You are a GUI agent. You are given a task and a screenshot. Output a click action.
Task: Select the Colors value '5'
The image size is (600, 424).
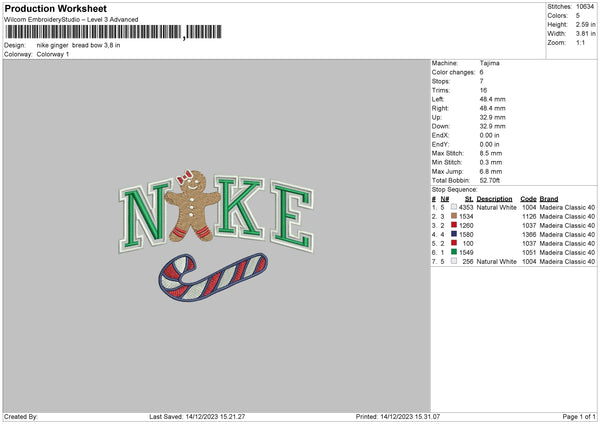578,16
